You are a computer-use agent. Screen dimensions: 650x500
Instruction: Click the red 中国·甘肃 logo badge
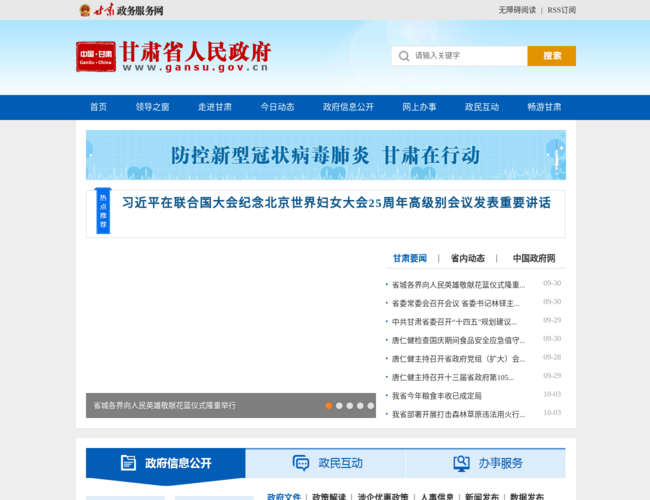coord(96,56)
